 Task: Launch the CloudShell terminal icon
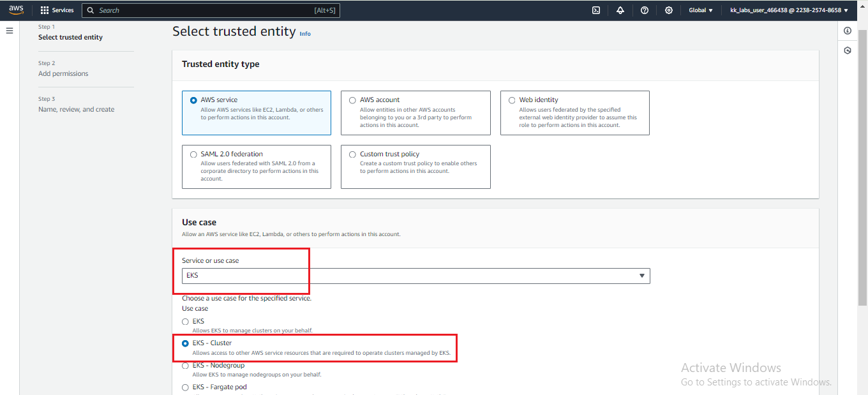pos(596,10)
